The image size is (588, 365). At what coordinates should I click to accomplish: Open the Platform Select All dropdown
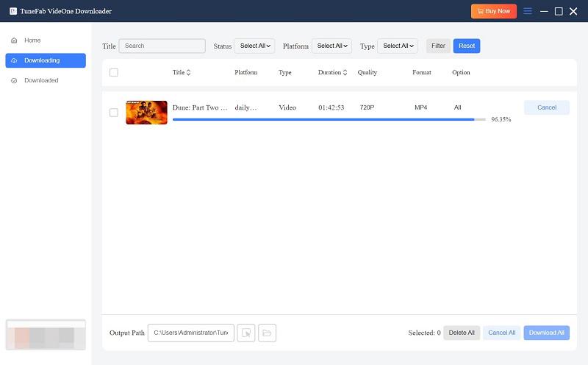(332, 46)
